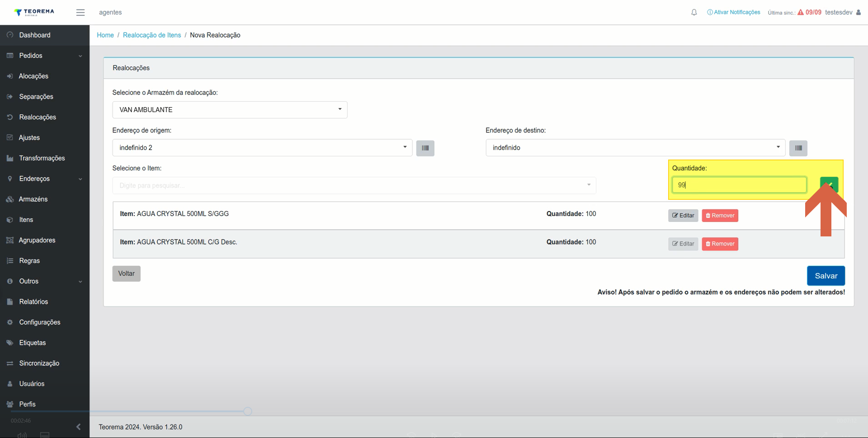Toggle the hamburger sidebar menu
868x438 pixels.
click(80, 12)
